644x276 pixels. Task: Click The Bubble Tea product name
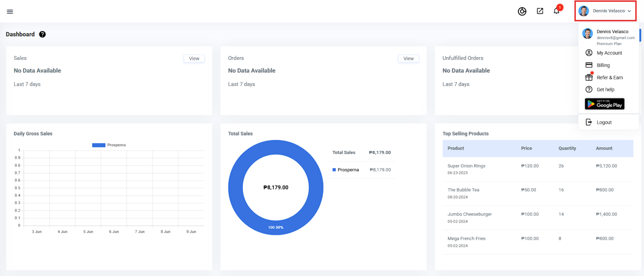[x=463, y=190]
